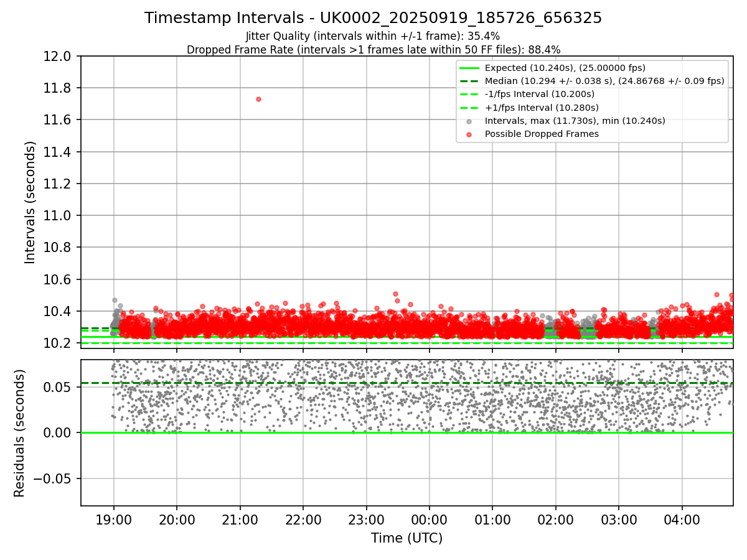Select legend entry starting with 'Median (10.294'

604,81
